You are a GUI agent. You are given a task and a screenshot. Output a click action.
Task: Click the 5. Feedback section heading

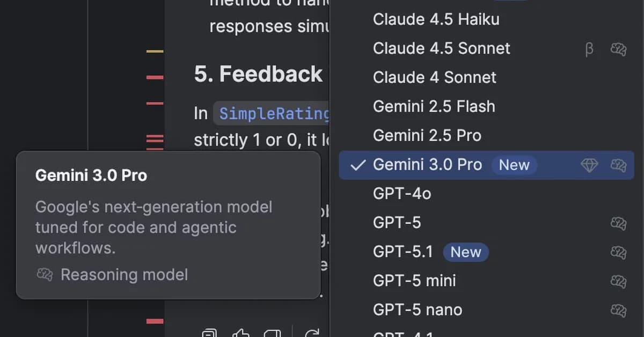258,74
